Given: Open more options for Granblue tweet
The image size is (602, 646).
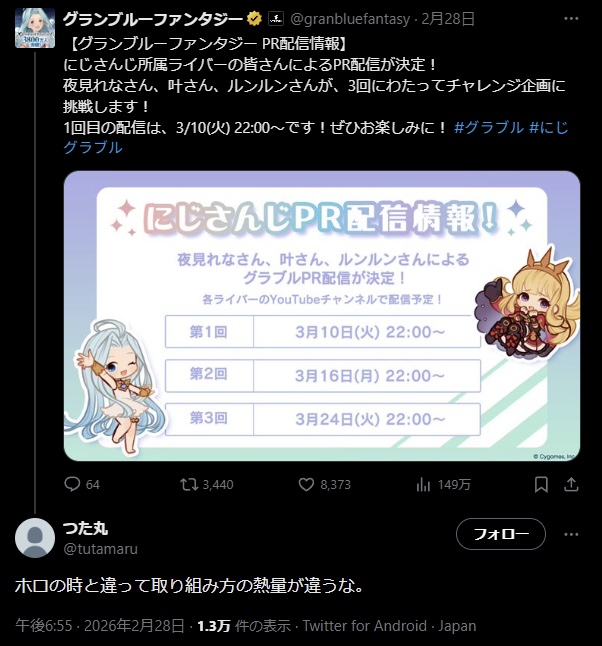Looking at the screenshot, I should [571, 19].
